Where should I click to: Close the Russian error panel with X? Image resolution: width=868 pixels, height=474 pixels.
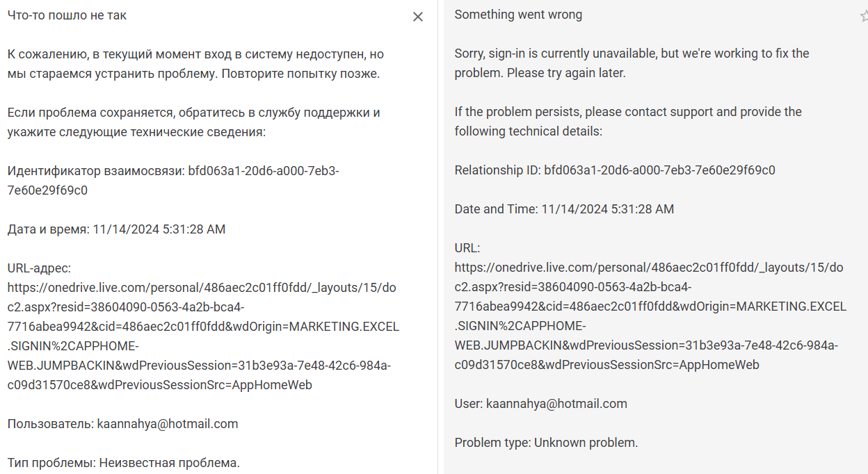point(417,17)
